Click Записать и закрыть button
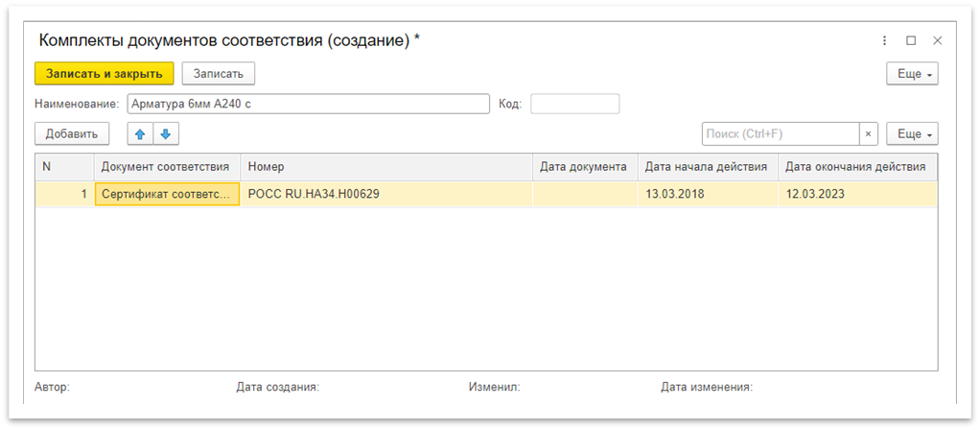The width and height of the screenshot is (980, 430). pos(104,74)
